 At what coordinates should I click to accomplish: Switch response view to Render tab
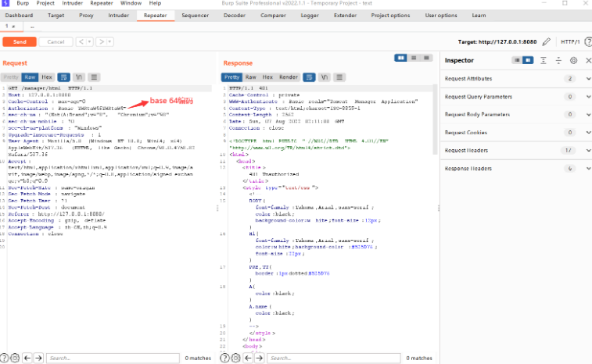coord(288,77)
